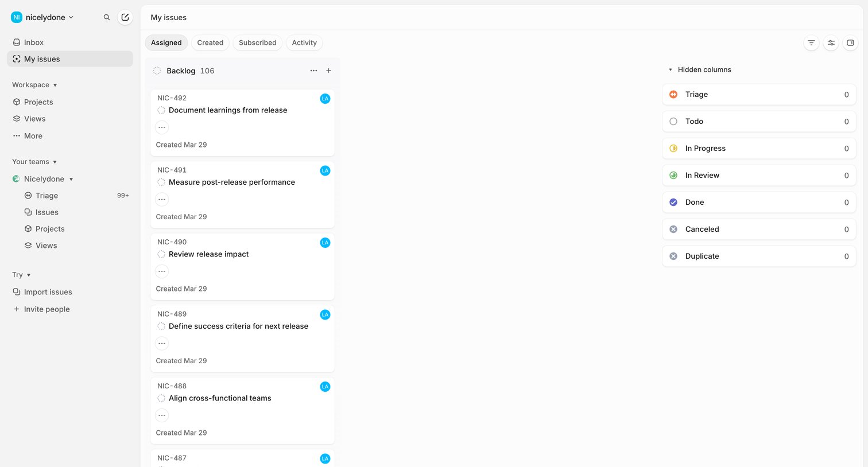This screenshot has height=467, width=868.
Task: Show the hidden In Review column
Action: click(759, 176)
